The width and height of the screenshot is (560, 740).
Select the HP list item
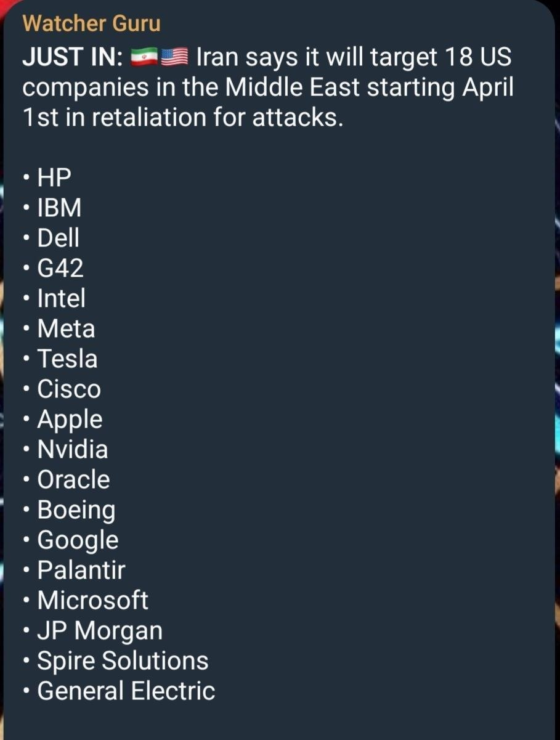pos(54,178)
